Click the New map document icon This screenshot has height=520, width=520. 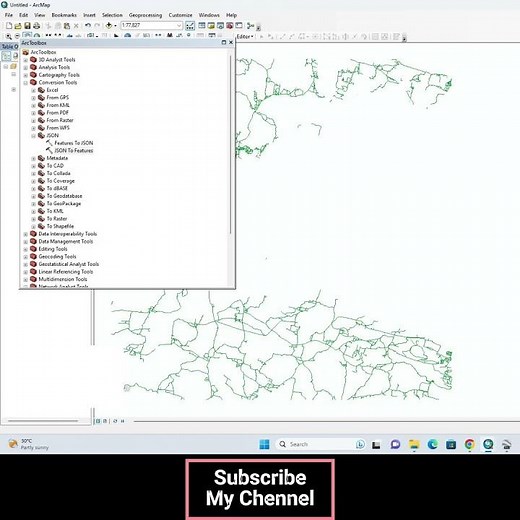(9, 26)
